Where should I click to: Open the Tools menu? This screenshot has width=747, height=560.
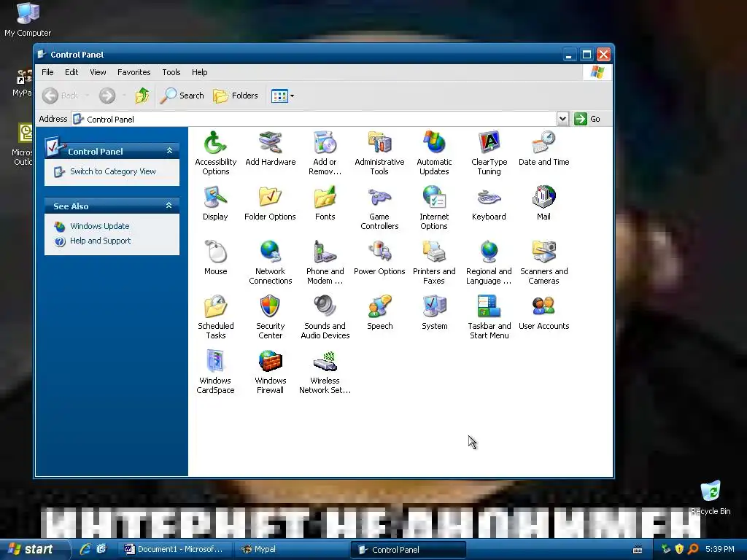tap(171, 72)
